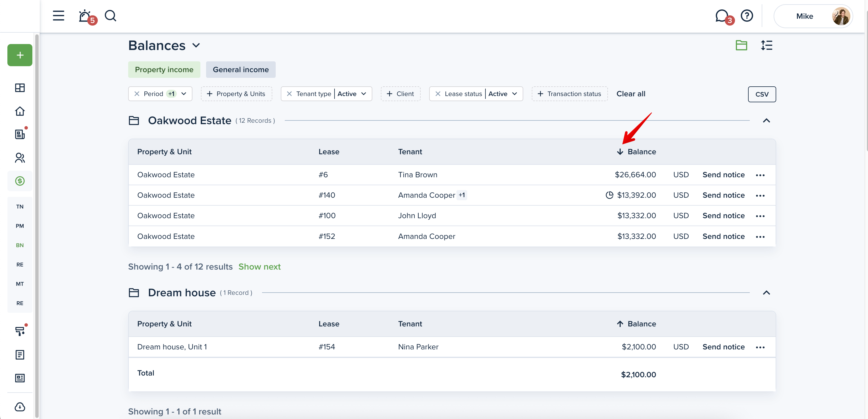Remove the Lease status filter
868x419 pixels.
438,94
